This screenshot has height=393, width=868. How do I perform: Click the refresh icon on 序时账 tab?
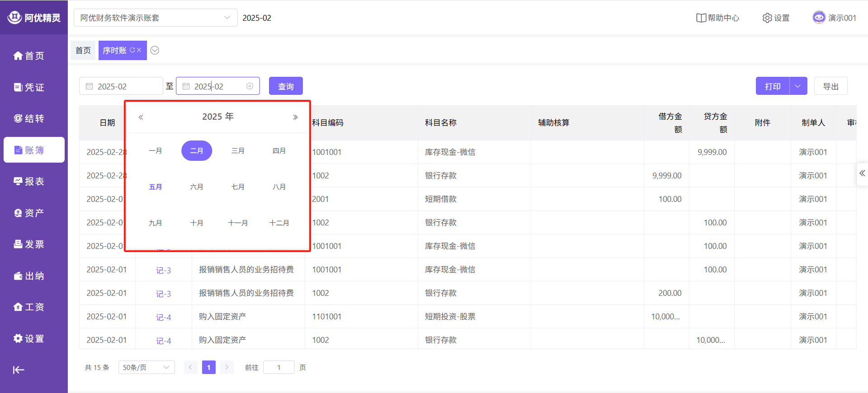coord(132,50)
